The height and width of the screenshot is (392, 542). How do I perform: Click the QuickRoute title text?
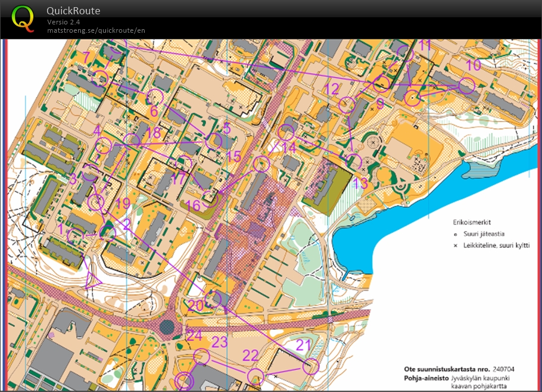tap(73, 11)
